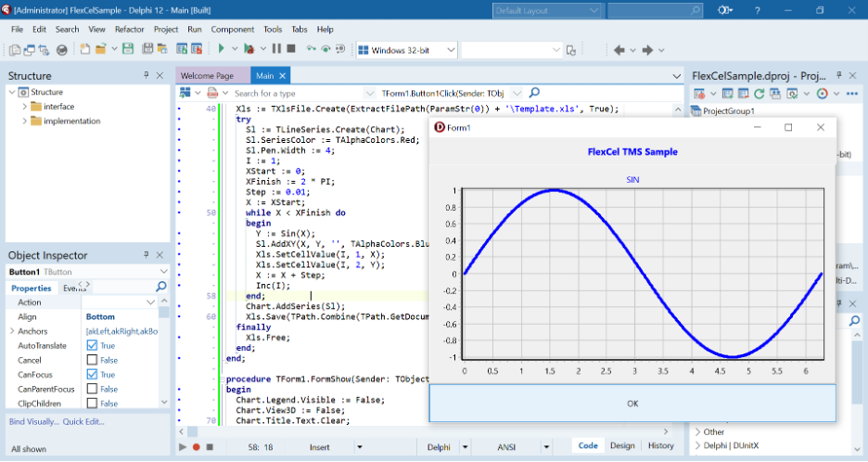This screenshot has height=462, width=868.
Task: Switch to the History tab
Action: (661, 445)
